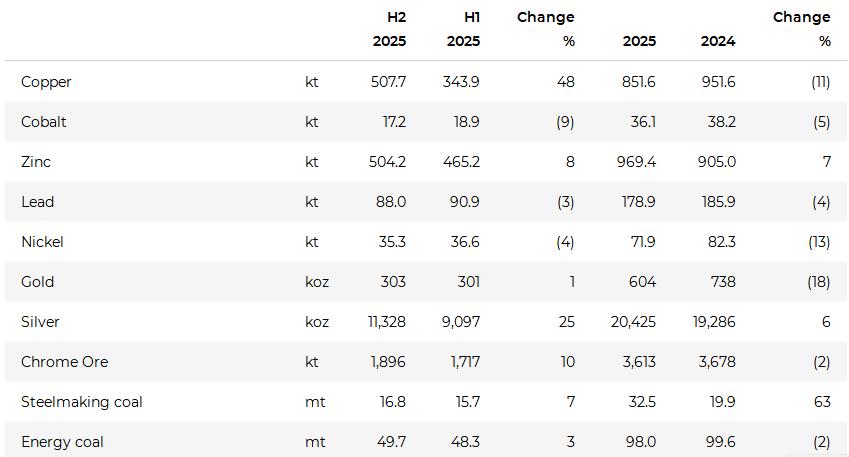Screen dimensions: 849x457
Task: Click the koz unit in the Gold row
Action: [x=317, y=282]
